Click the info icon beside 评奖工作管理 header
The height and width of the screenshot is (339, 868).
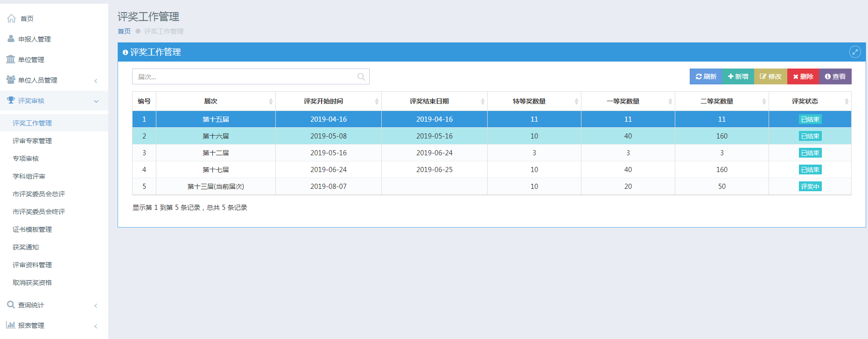coord(125,52)
